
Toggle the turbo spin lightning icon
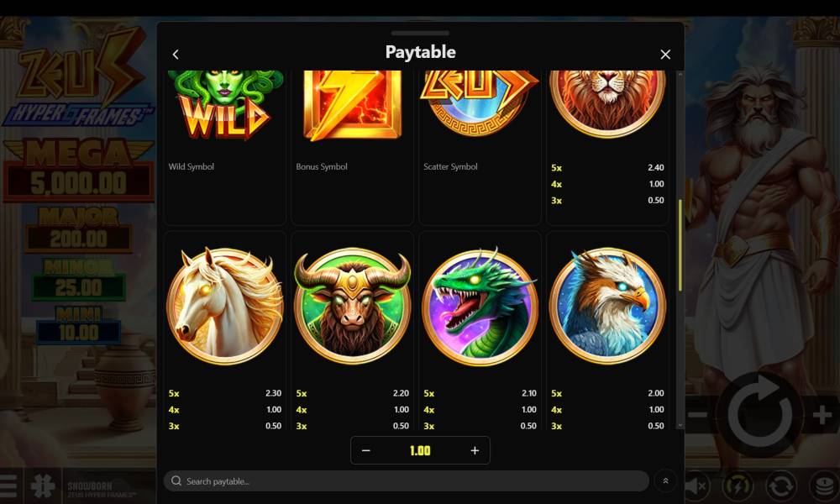pyautogui.click(x=738, y=486)
